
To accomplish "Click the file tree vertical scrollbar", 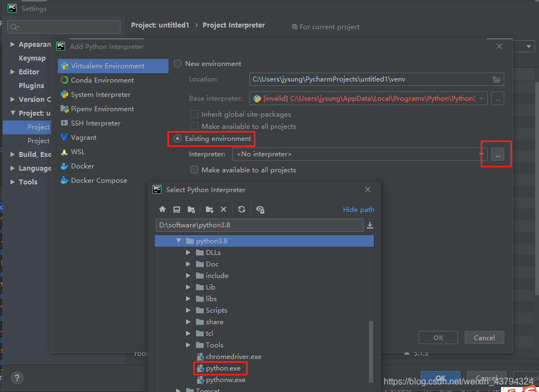I will coord(371,351).
